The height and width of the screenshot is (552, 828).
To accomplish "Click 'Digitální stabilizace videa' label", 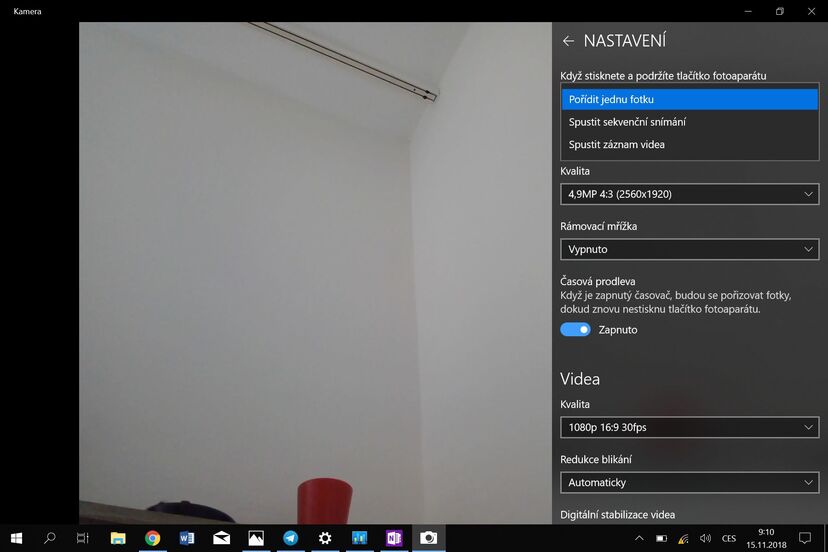I will [x=617, y=514].
